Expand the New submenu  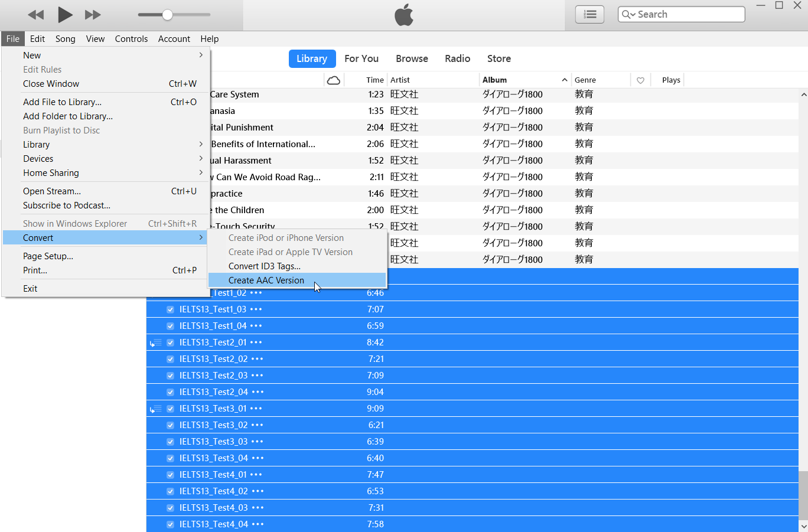(105, 56)
